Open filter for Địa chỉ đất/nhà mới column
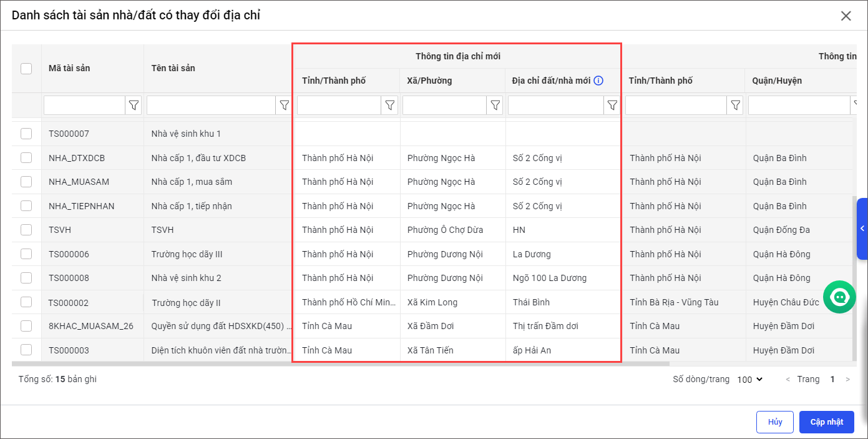The width and height of the screenshot is (868, 439). point(612,106)
